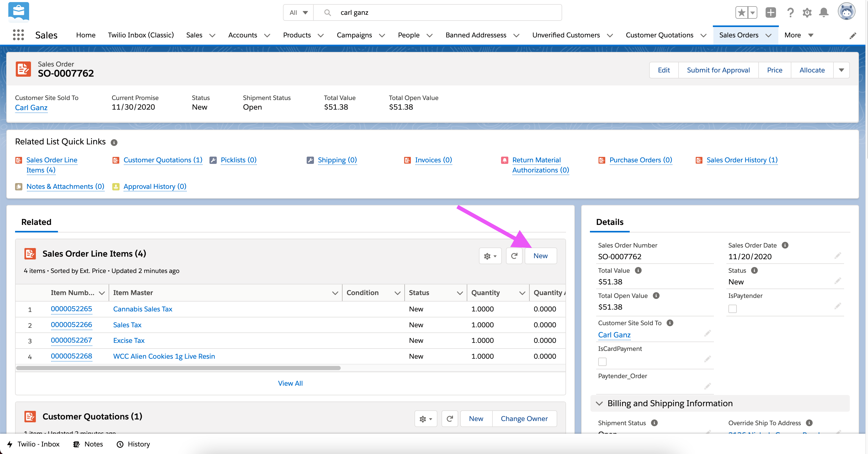The height and width of the screenshot is (454, 868).
Task: Click info icon beside Customer Site Sold To
Action: (x=670, y=323)
